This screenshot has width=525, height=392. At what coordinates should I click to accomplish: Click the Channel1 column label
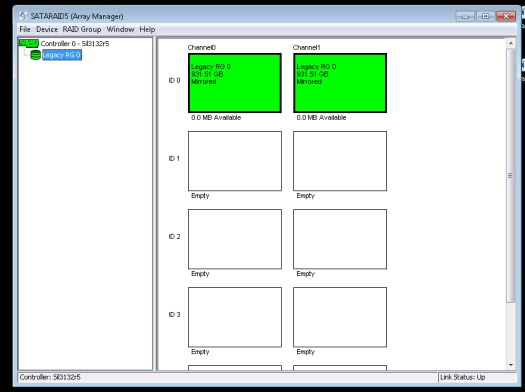pyautogui.click(x=307, y=48)
